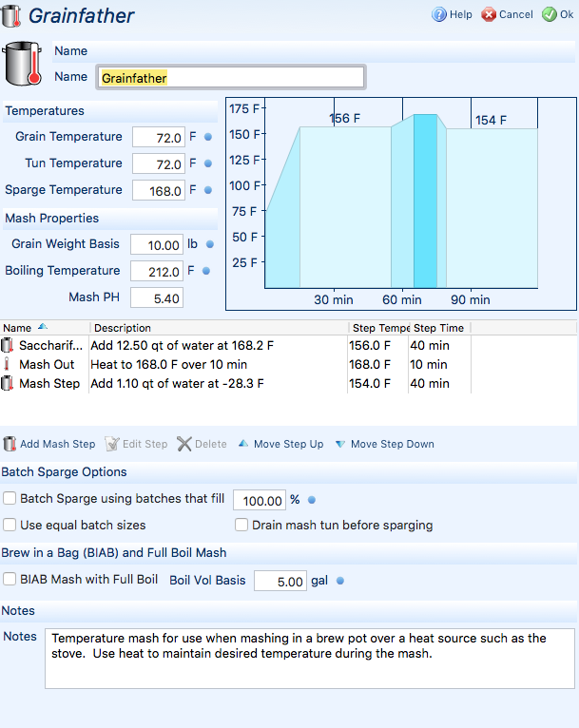Sort by the Step Time column header
Screen dimensions: 579x728
pyautogui.click(x=439, y=328)
